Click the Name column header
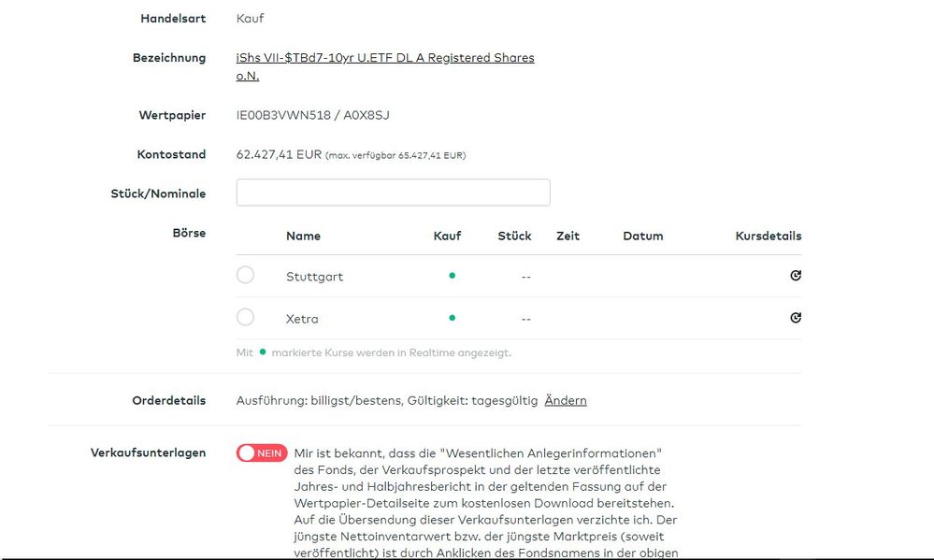This screenshot has height=560, width=934. (303, 236)
